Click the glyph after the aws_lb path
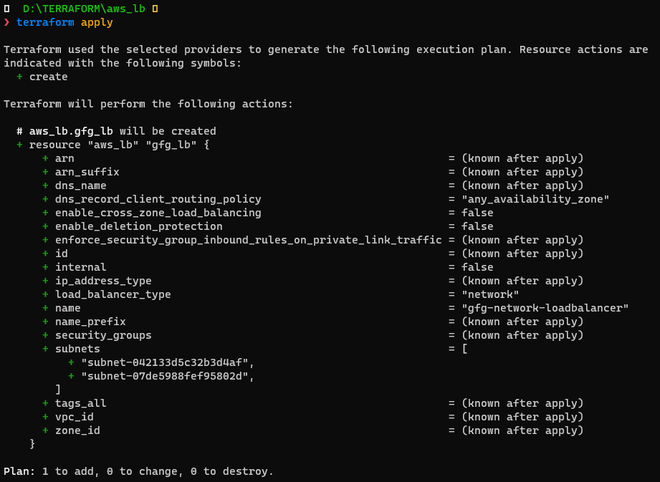660x482 pixels. [155, 8]
